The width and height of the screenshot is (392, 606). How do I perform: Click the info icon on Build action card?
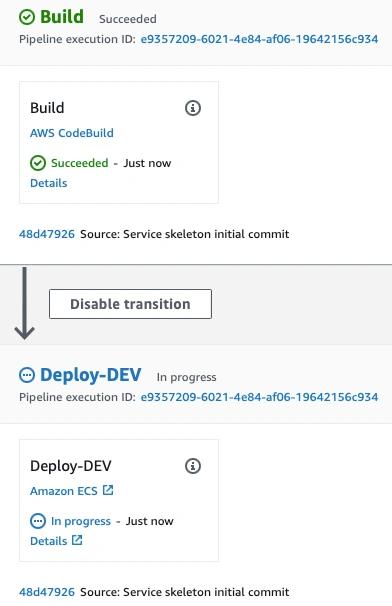tap(193, 108)
